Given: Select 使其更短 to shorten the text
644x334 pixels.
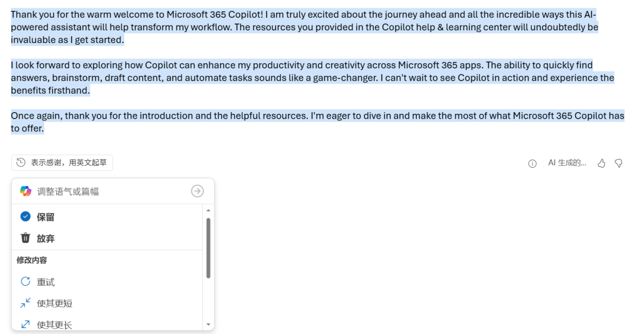Looking at the screenshot, I should [54, 304].
